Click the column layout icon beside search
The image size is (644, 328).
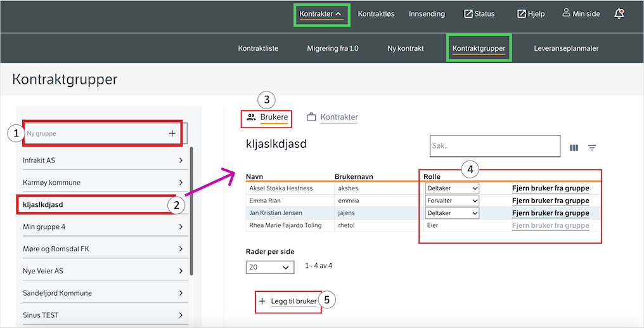point(574,148)
